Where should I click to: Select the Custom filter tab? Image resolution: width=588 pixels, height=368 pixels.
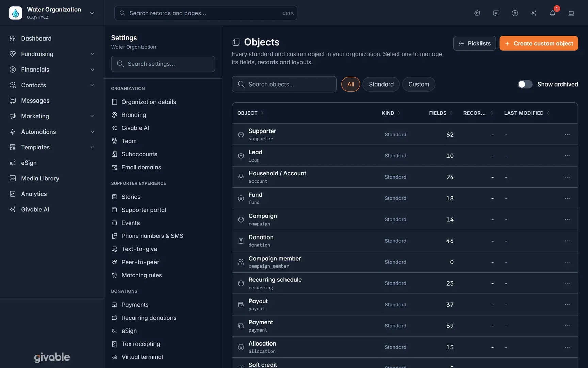click(419, 84)
